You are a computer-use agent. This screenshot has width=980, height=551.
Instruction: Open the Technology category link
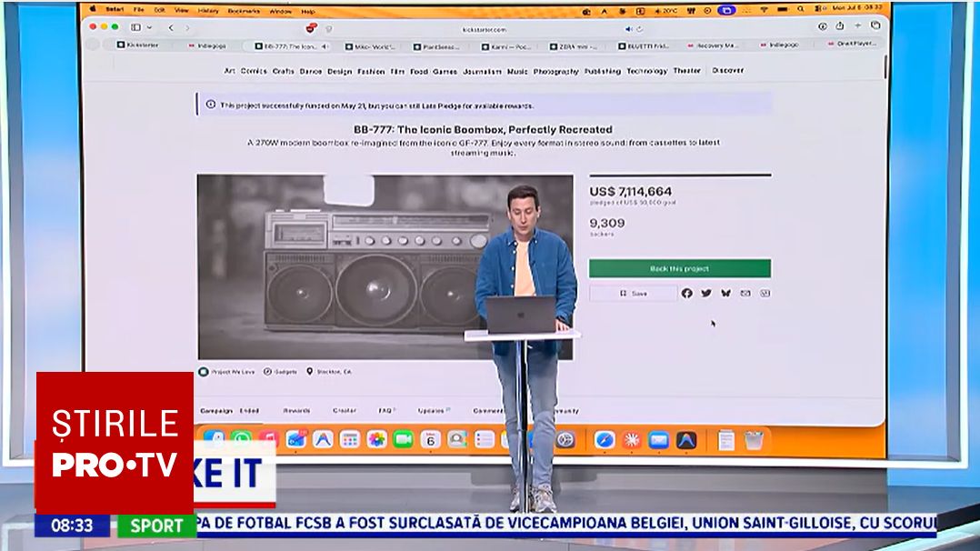coord(647,71)
